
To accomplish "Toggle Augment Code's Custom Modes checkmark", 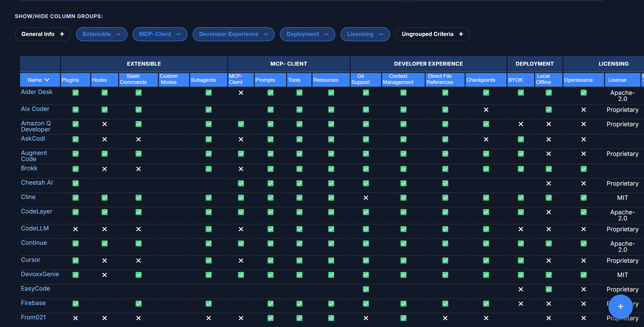I will tap(173, 154).
